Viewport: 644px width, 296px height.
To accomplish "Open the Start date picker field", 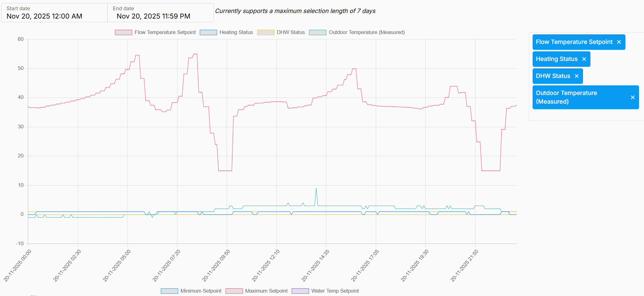I will pos(54,13).
